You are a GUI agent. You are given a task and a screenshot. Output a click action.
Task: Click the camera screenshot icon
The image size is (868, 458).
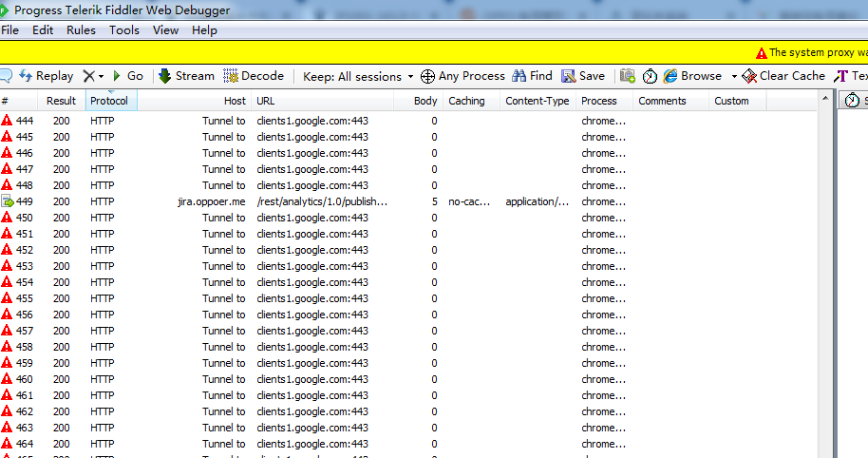point(627,76)
